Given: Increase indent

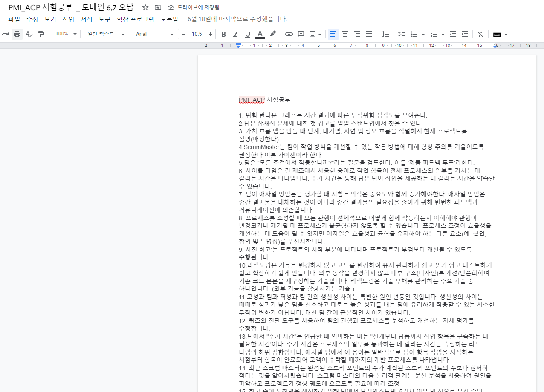Looking at the screenshot, I should tap(465, 34).
